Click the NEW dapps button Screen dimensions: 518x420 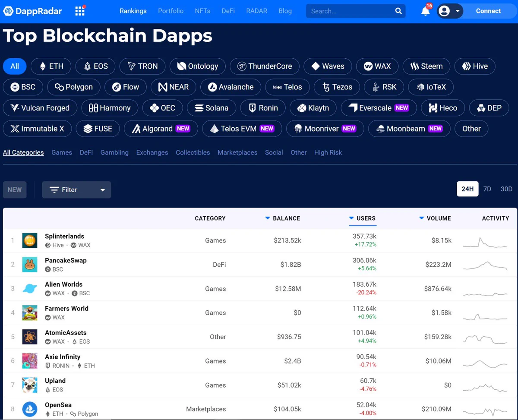tap(15, 190)
